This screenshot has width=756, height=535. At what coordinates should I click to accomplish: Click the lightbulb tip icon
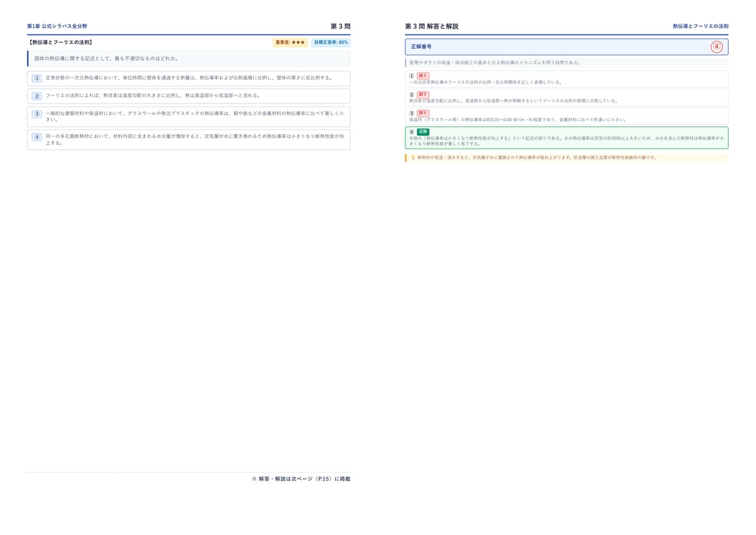(x=413, y=157)
